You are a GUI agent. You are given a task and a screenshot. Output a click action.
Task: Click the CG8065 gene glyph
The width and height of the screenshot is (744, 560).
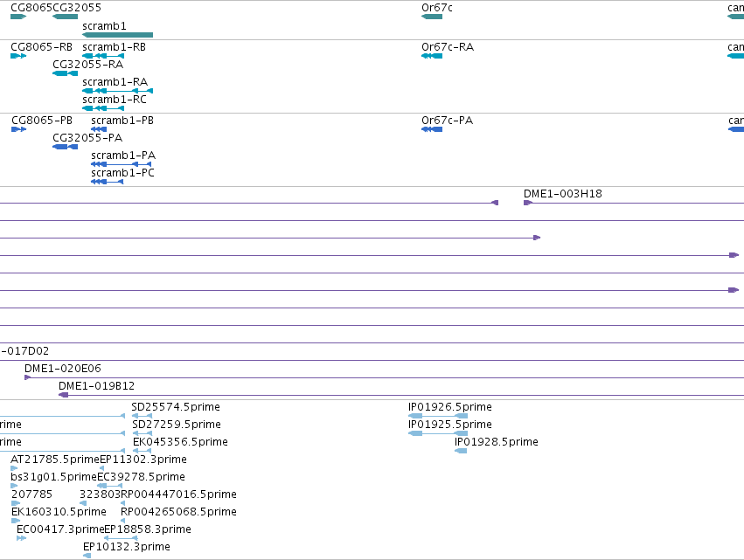point(18,17)
